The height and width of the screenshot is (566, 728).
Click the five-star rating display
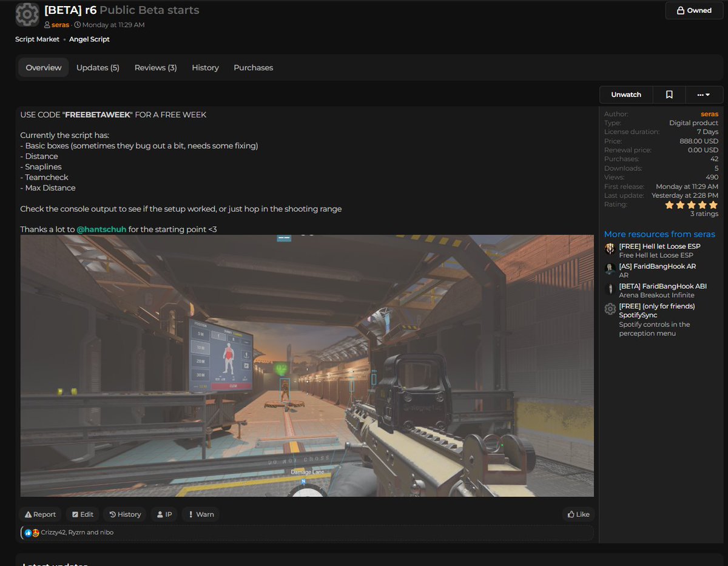coord(692,205)
